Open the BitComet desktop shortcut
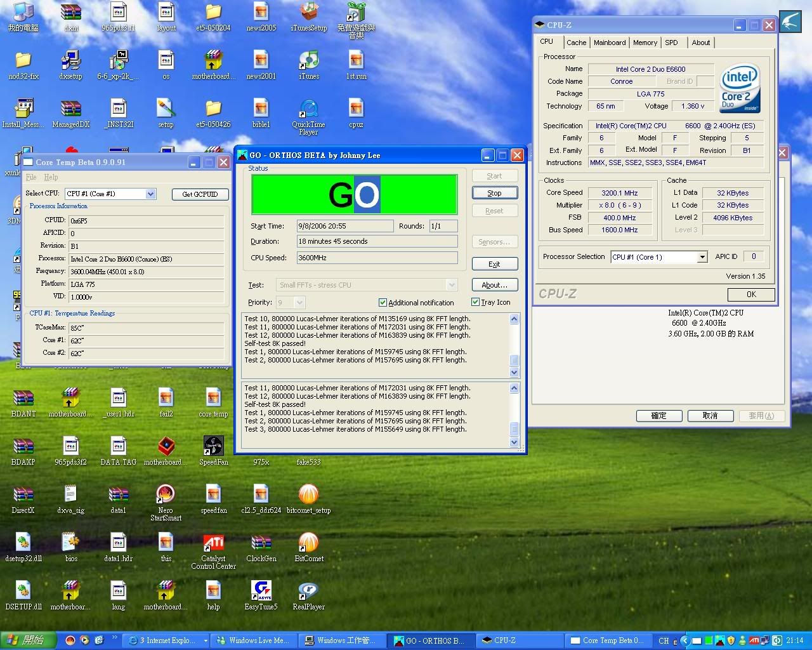The image size is (812, 650). point(309,547)
